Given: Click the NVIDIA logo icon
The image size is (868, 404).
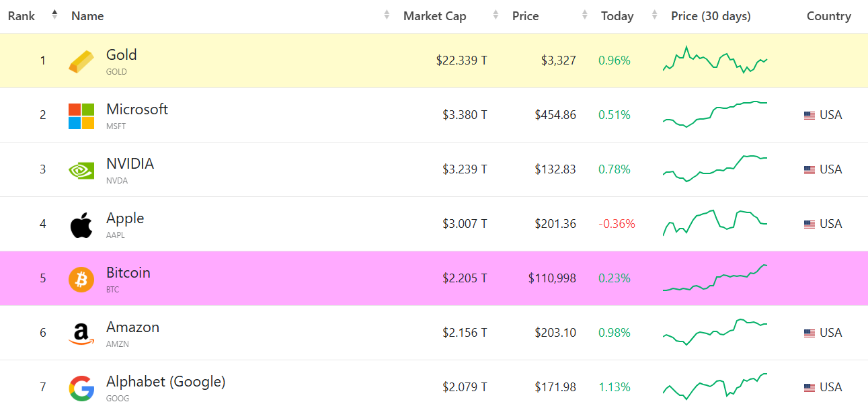Looking at the screenshot, I should click(x=81, y=170).
